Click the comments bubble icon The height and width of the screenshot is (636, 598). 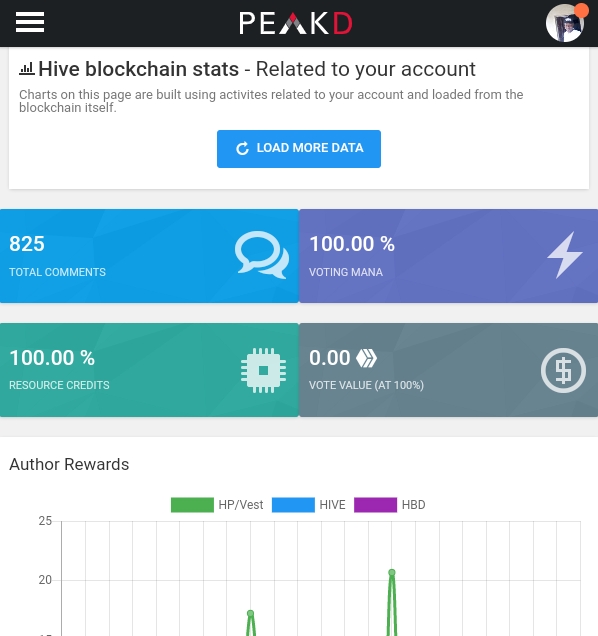point(262,255)
